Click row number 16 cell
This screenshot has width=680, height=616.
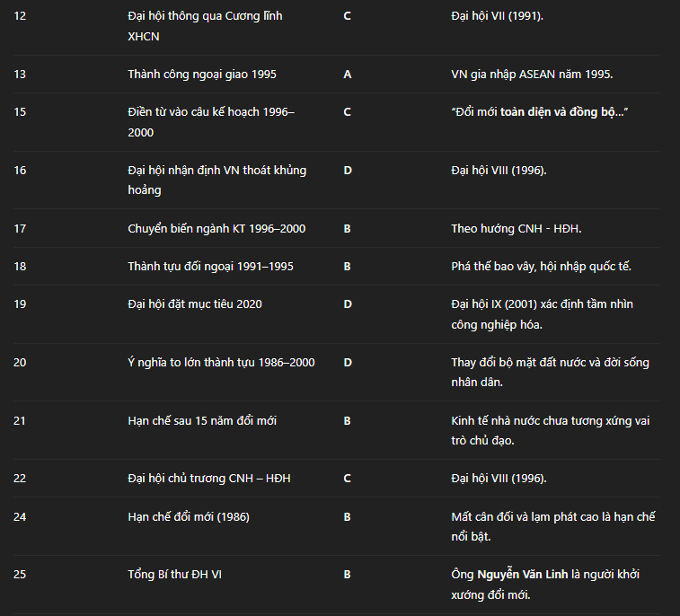[x=20, y=171]
